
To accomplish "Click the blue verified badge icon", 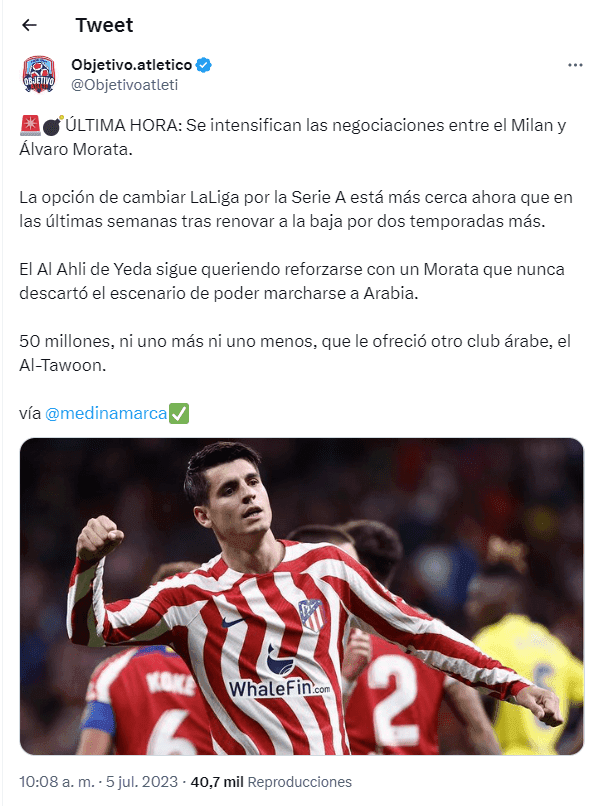I will 204,65.
